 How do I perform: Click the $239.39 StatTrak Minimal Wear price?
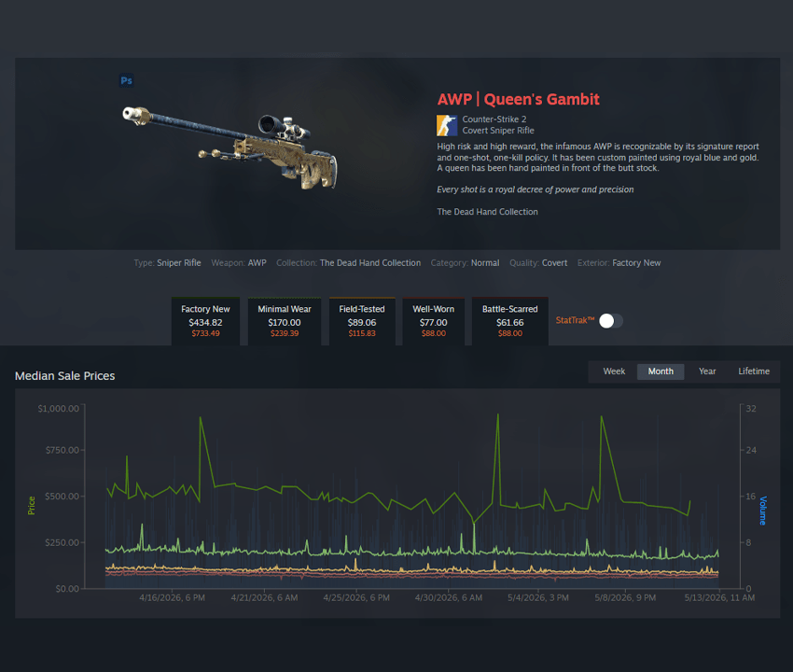[285, 333]
